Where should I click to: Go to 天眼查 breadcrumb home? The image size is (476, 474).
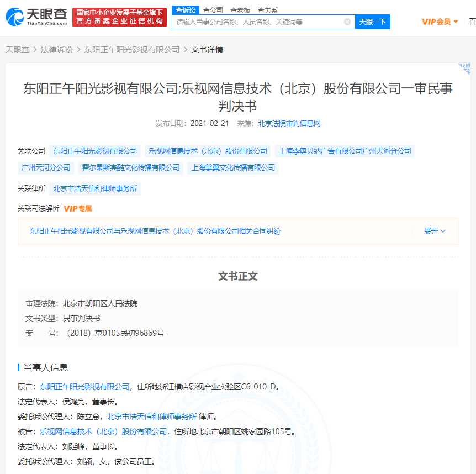click(17, 50)
